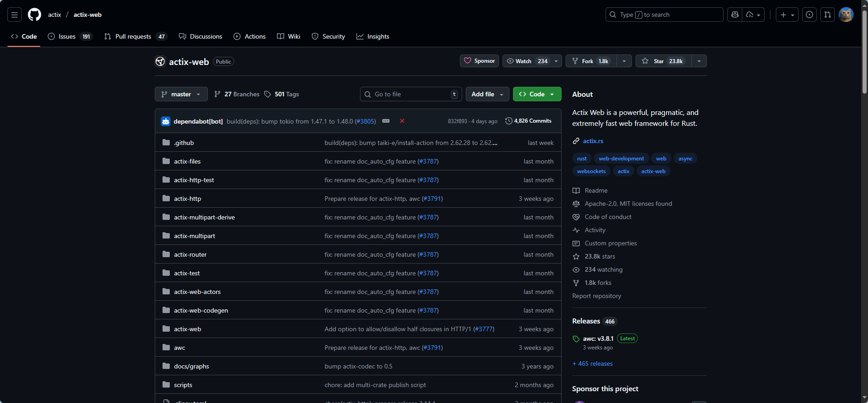The image size is (868, 403).
Task: Open the Issues inbox icon in header
Action: click(x=809, y=15)
